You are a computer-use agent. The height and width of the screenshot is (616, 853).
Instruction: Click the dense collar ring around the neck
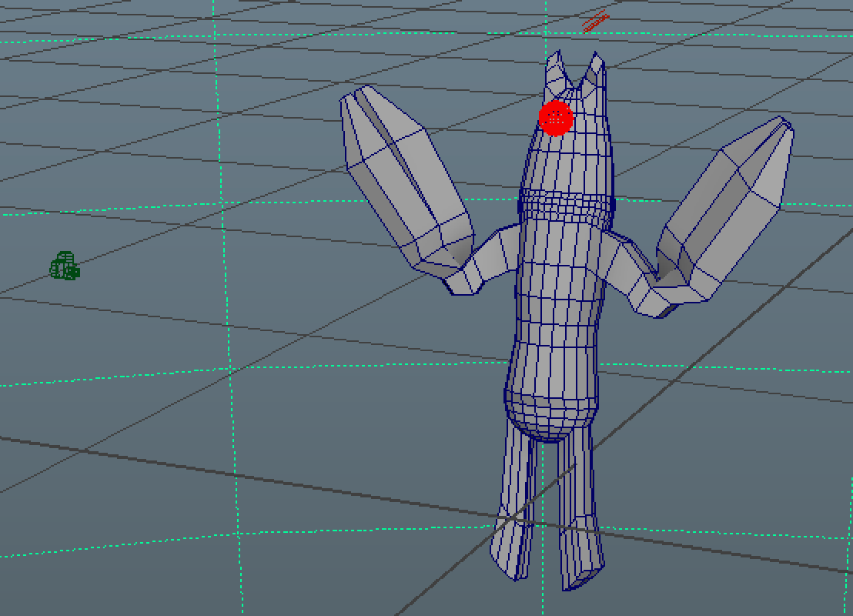tap(566, 208)
